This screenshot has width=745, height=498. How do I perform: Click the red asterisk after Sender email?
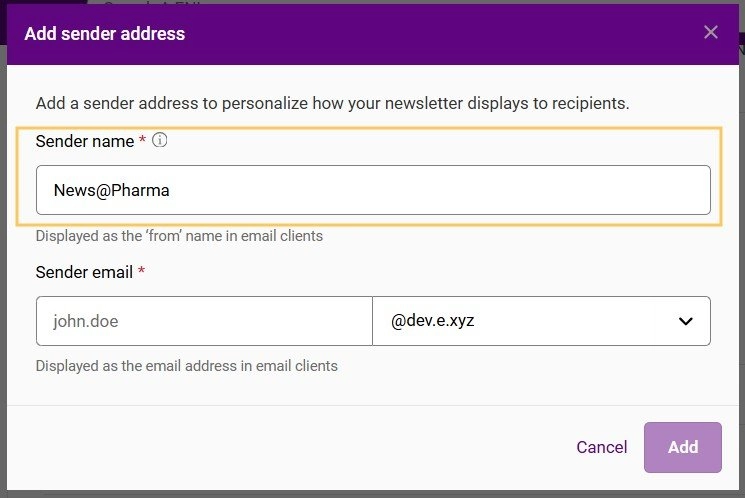[x=143, y=272]
